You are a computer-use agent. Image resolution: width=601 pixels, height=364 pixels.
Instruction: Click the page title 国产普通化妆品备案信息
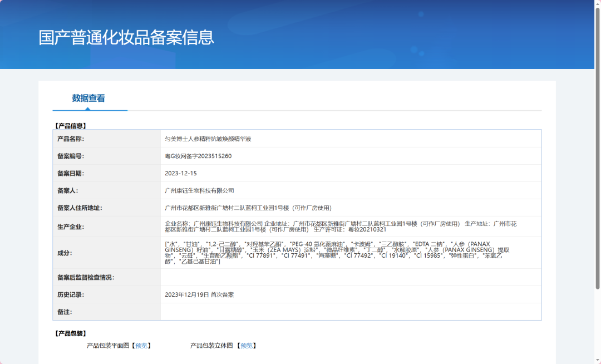126,37
